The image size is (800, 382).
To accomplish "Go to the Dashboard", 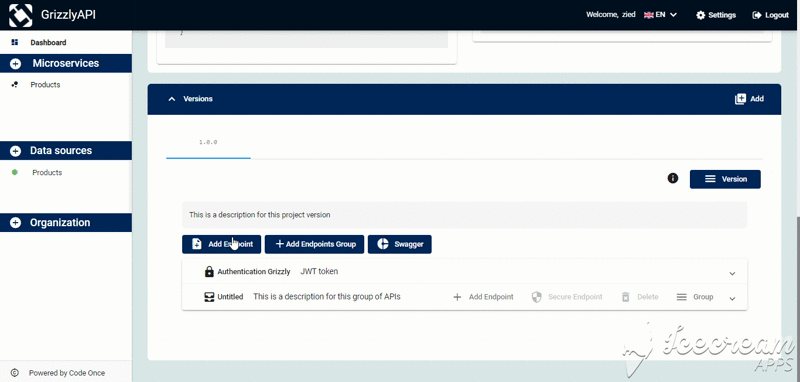I will pos(48,42).
